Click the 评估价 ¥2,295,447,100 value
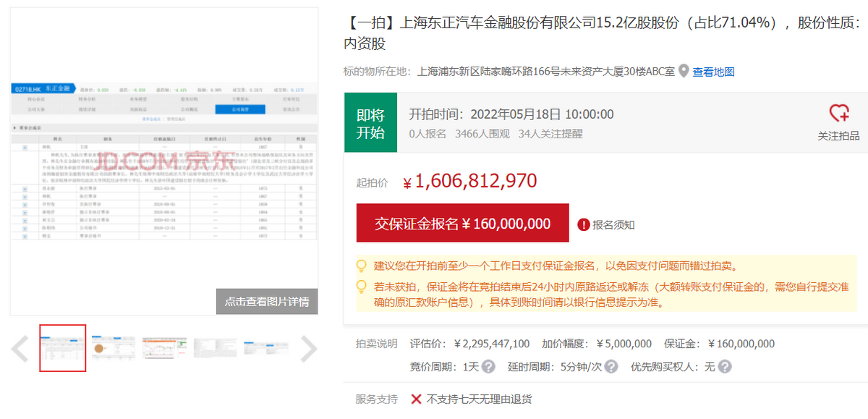Viewport: 868px width, 419px height. pos(492,344)
